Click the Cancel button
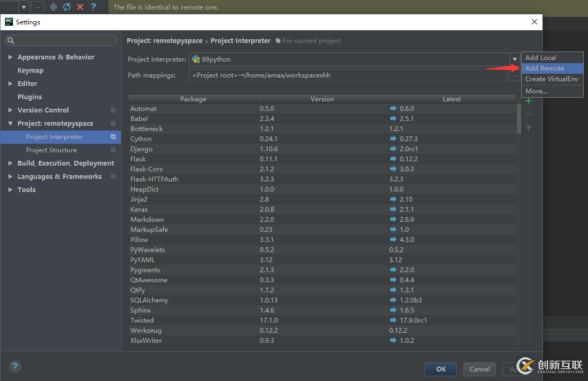 pyautogui.click(x=479, y=369)
